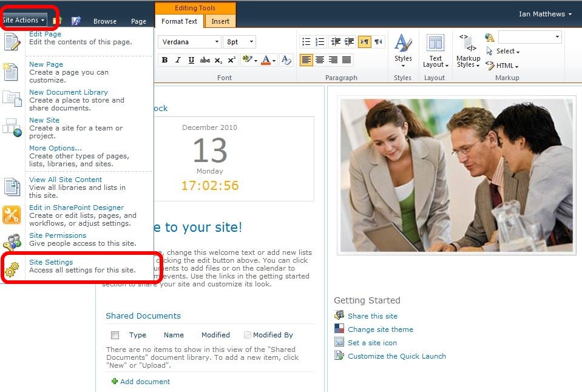Viewport: 582px width, 392px height.
Task: Open the Ian Matthews user menu
Action: point(545,14)
